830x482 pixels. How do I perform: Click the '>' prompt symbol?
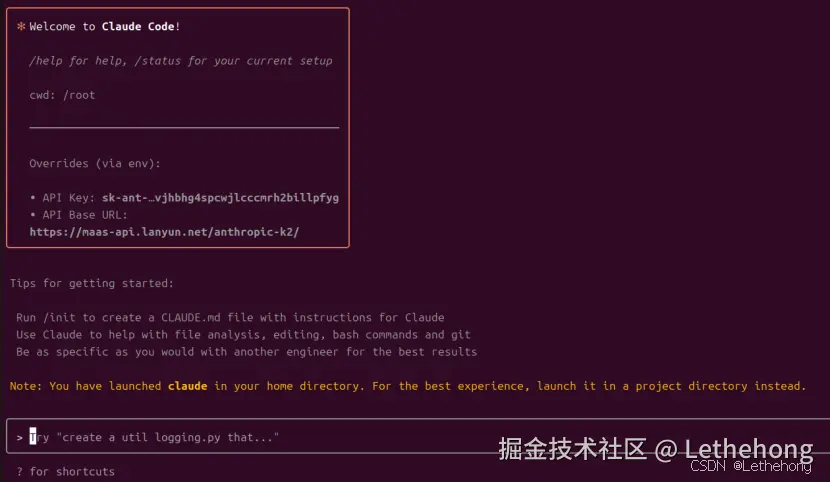[19, 438]
